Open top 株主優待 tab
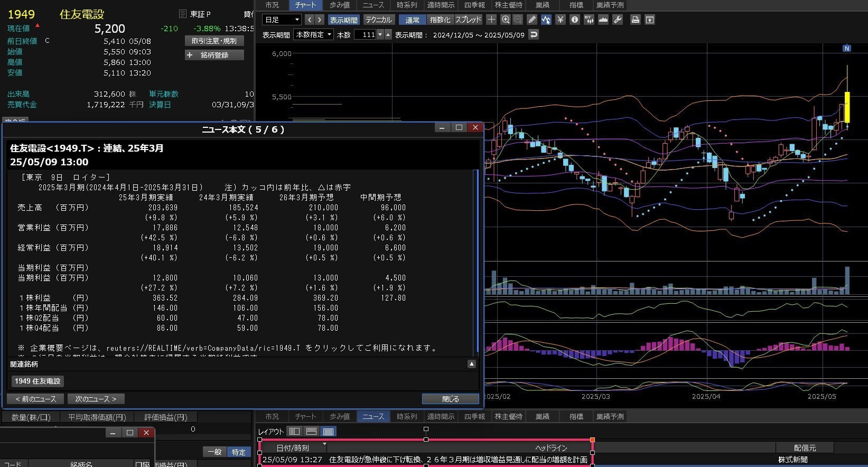 coord(508,5)
